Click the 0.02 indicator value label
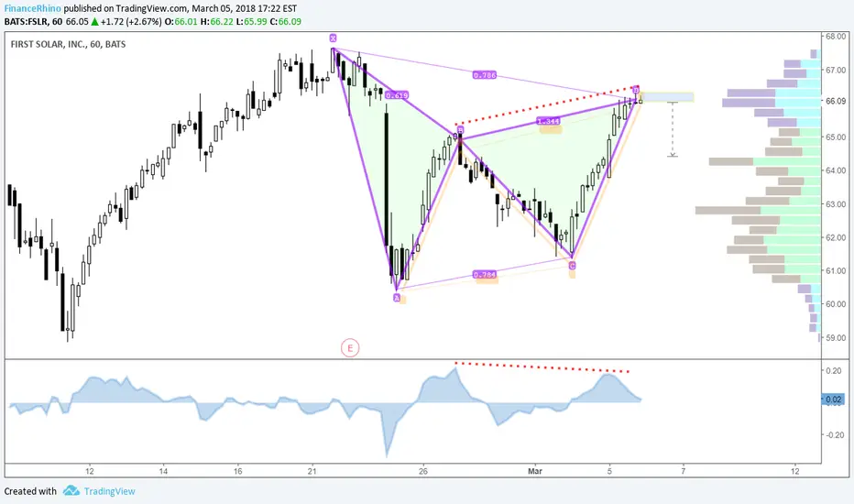The image size is (854, 504). pos(833,400)
